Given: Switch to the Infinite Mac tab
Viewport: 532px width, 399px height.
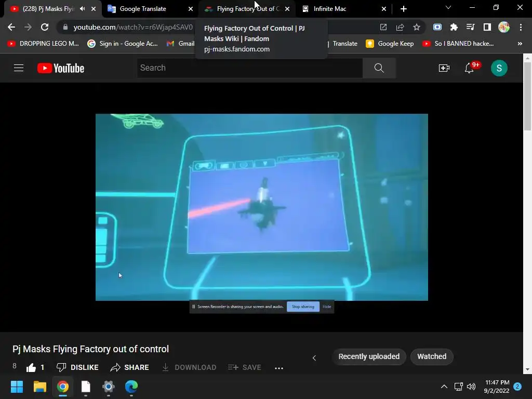Looking at the screenshot, I should 330,9.
